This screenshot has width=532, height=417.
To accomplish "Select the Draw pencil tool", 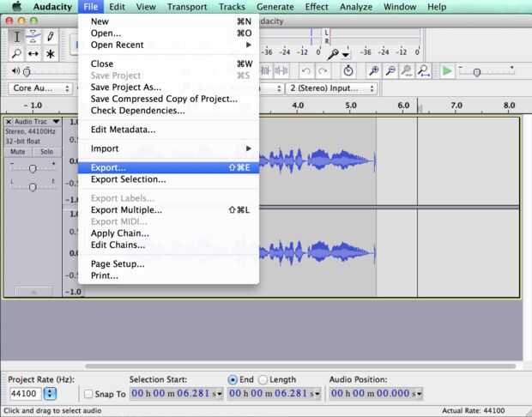I will (x=51, y=36).
